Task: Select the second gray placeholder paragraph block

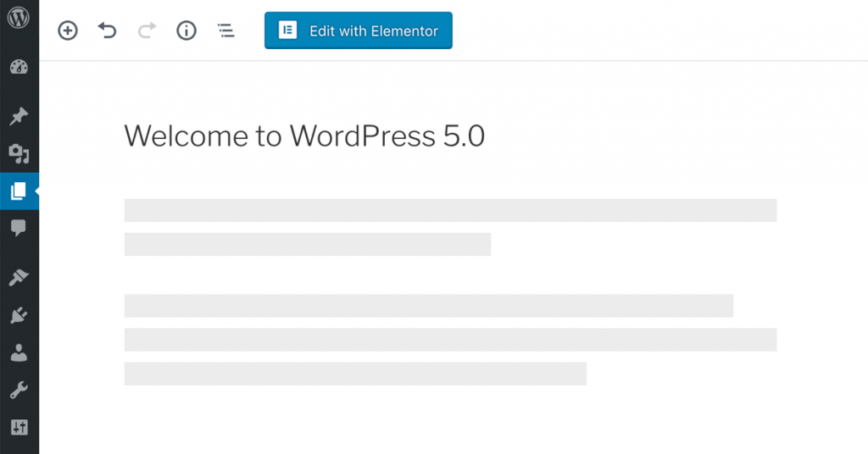Action: (x=449, y=339)
